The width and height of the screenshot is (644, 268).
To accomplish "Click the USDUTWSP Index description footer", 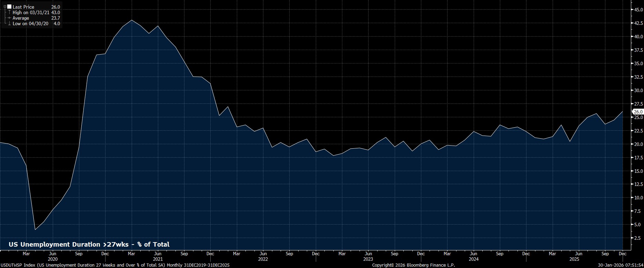I will pos(115,265).
